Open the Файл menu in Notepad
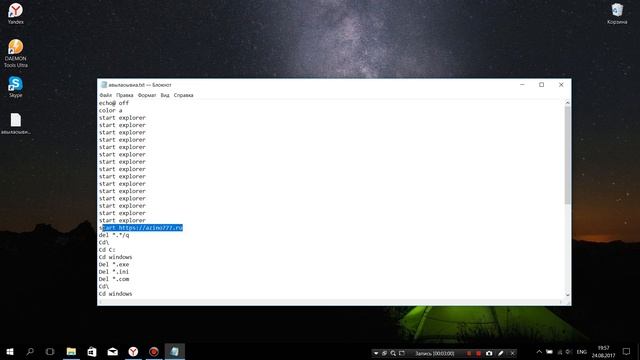The image size is (640, 360). coord(105,95)
